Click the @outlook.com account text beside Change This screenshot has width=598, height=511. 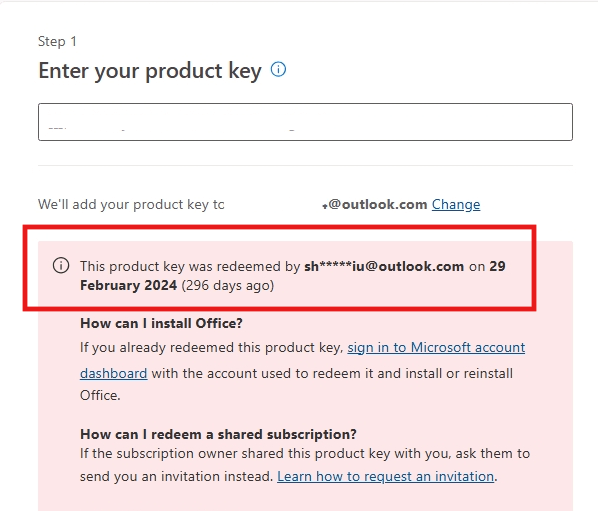(375, 205)
